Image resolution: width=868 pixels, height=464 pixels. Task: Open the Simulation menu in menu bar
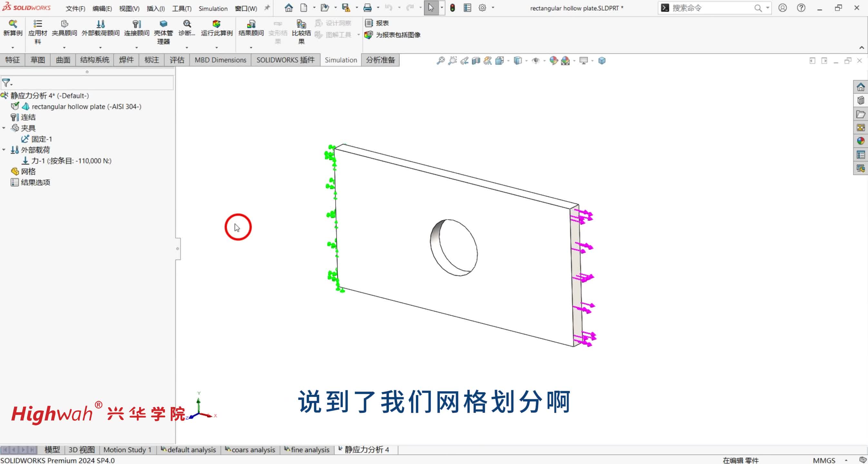(213, 8)
